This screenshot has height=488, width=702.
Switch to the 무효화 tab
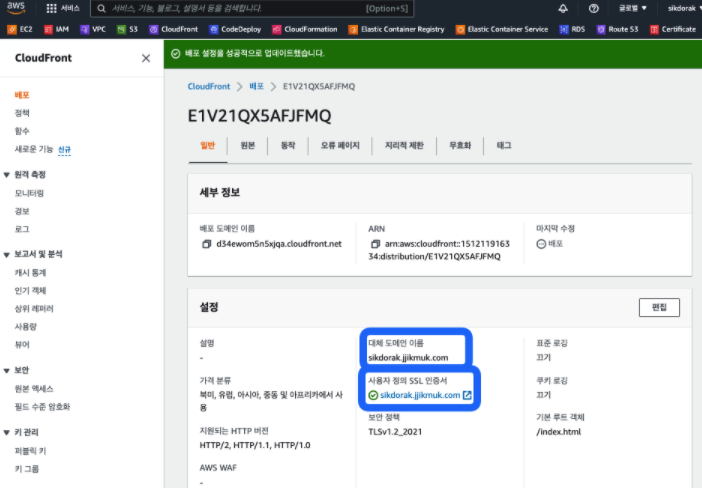[460, 146]
